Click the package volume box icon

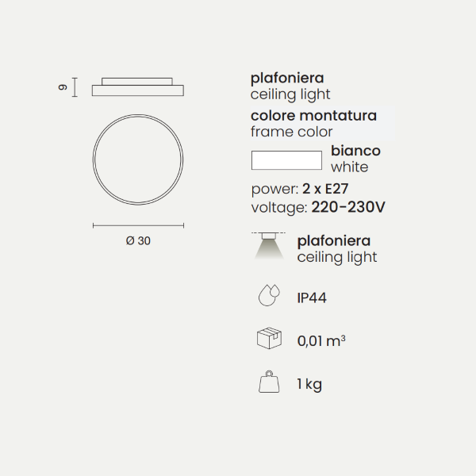coord(269,340)
